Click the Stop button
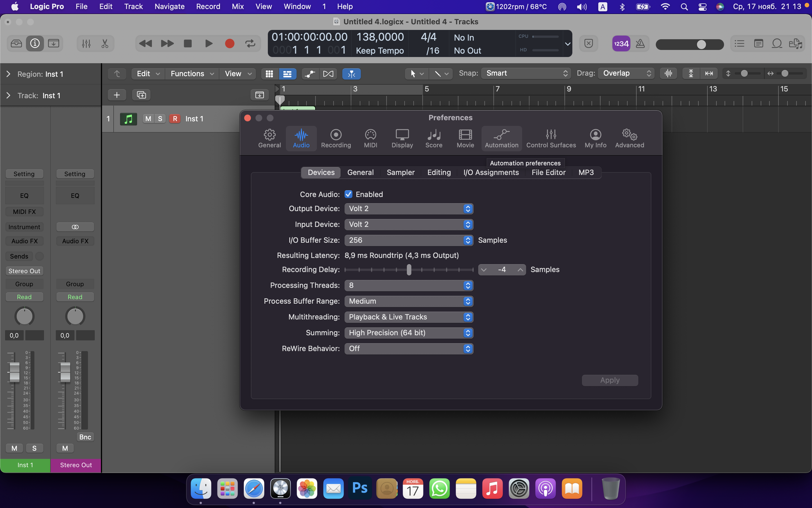The image size is (812, 508). pyautogui.click(x=188, y=43)
